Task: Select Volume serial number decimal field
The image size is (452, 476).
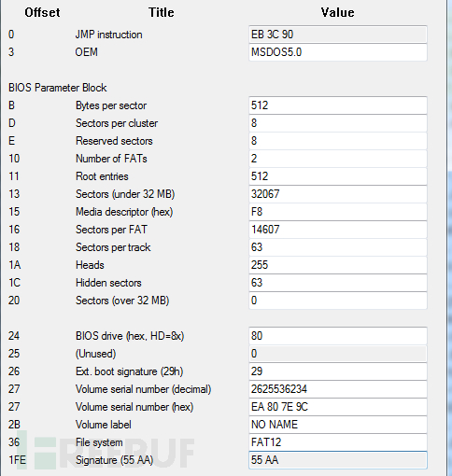Action: click(x=338, y=389)
